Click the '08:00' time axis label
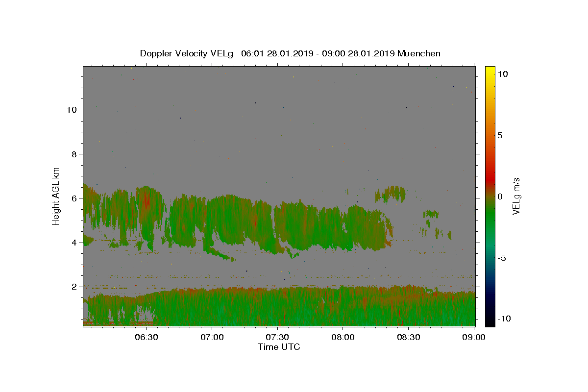The image size is (588, 392). 343,337
